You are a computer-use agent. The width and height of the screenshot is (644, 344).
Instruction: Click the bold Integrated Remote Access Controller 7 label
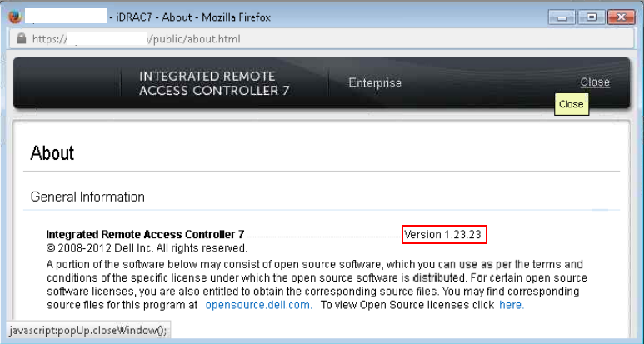[x=146, y=234]
